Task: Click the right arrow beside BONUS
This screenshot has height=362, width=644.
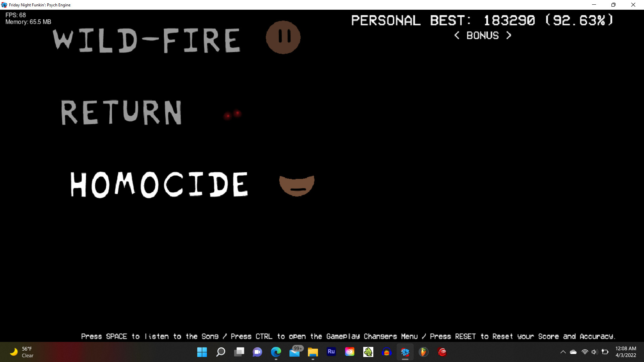Action: click(x=508, y=35)
